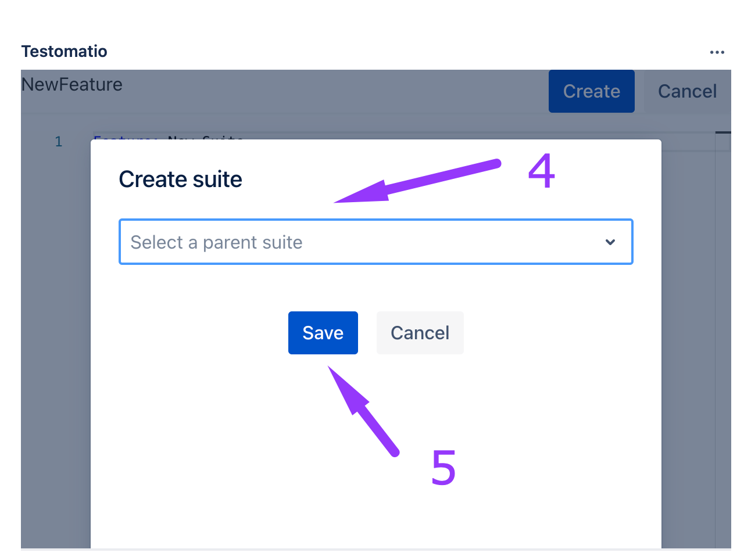The image size is (744, 560).
Task: Click line number 1 in editor gutter
Action: pos(58,141)
